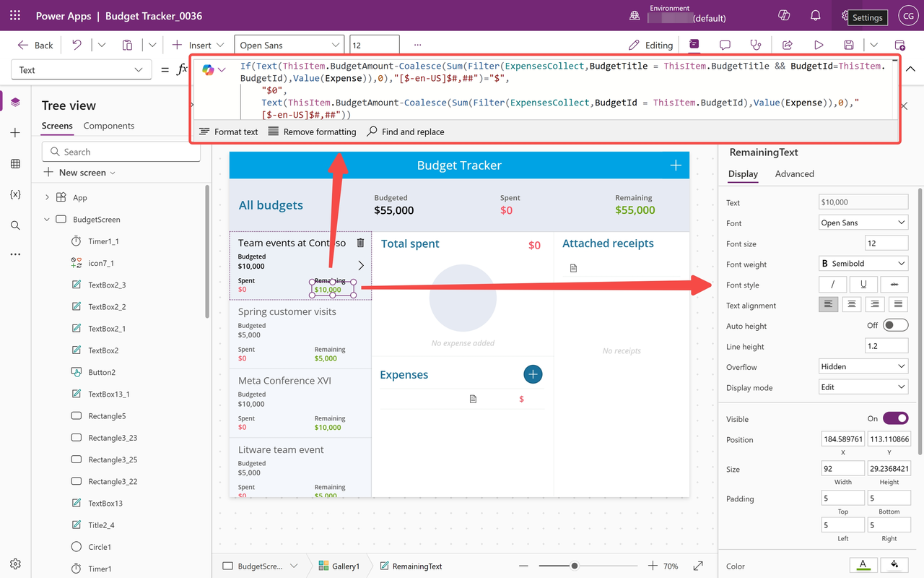Viewport: 924px width, 578px height.
Task: Open Tree view layers icon in left rail
Action: click(x=15, y=102)
